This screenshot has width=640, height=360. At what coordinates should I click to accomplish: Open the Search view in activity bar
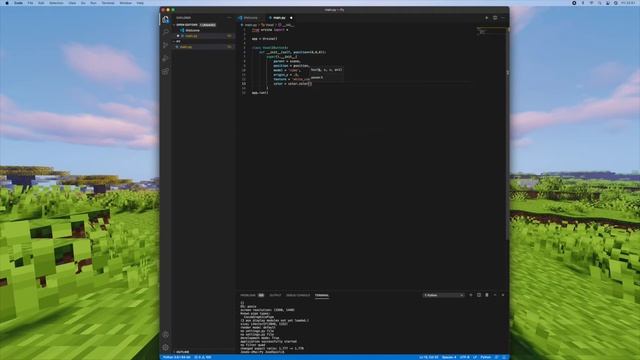point(165,32)
